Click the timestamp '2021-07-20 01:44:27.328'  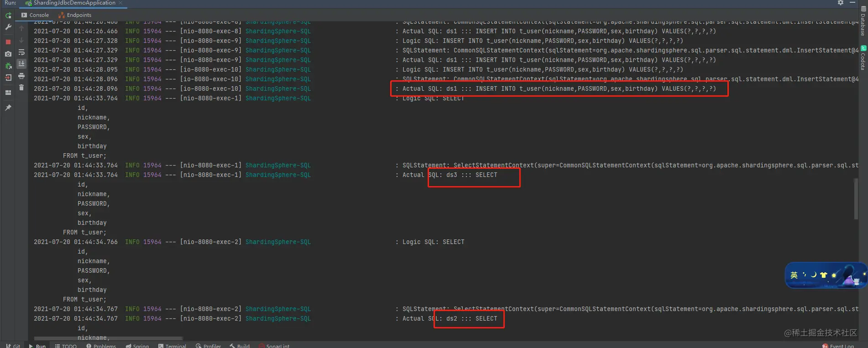(76, 41)
